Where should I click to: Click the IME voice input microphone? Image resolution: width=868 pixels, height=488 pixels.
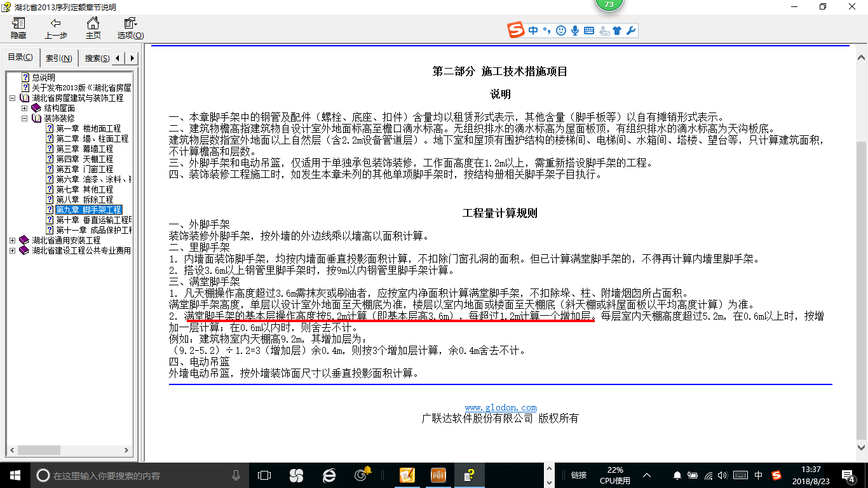tap(575, 30)
